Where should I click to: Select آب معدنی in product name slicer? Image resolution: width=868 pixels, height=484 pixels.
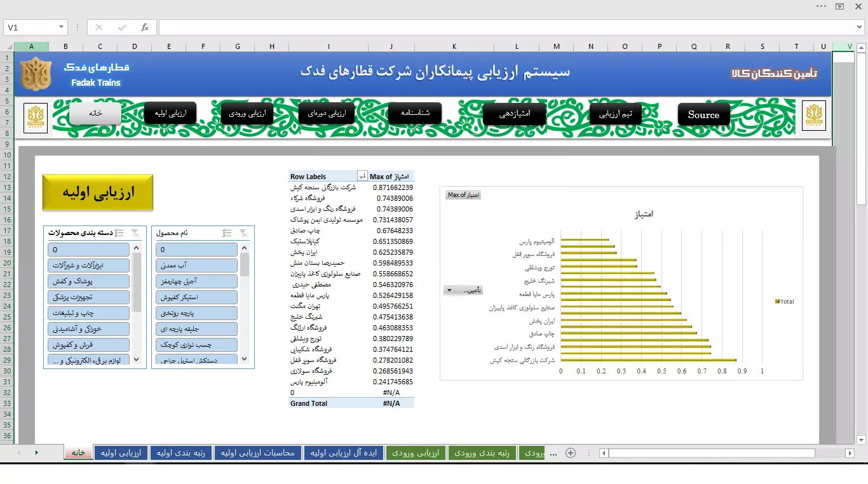coord(196,266)
